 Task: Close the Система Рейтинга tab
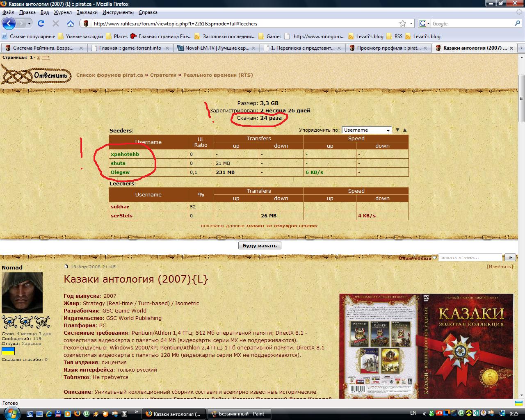pos(81,48)
